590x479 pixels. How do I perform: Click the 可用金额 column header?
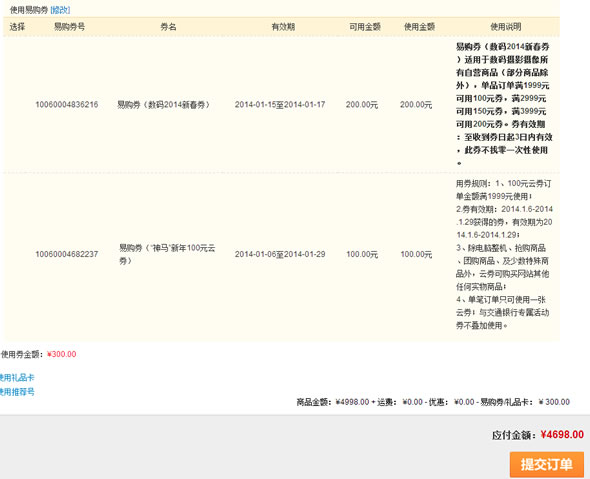point(365,27)
